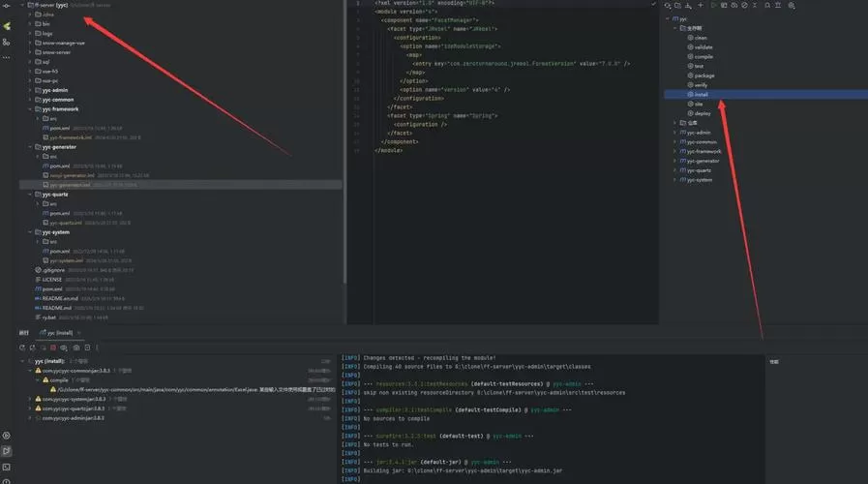The image size is (868, 484).
Task: Click Maven toolbar find icon
Action: coord(767,5)
